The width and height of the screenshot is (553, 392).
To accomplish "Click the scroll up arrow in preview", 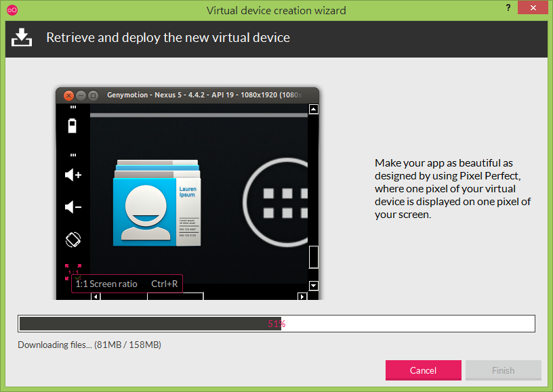I will [x=314, y=109].
